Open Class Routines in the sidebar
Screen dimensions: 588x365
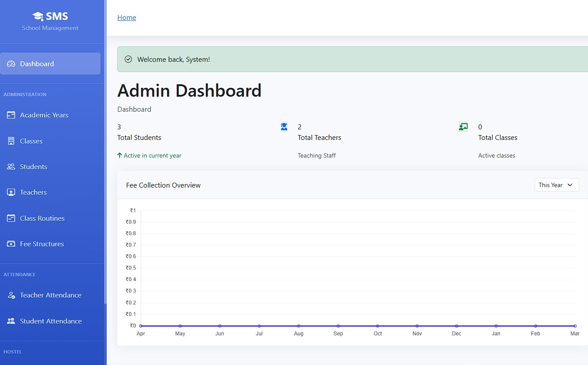point(42,218)
